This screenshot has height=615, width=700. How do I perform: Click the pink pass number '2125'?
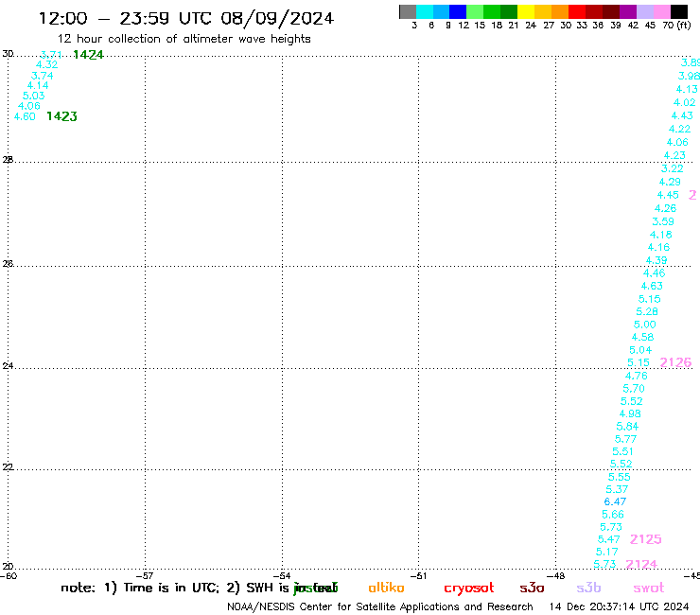pyautogui.click(x=645, y=539)
